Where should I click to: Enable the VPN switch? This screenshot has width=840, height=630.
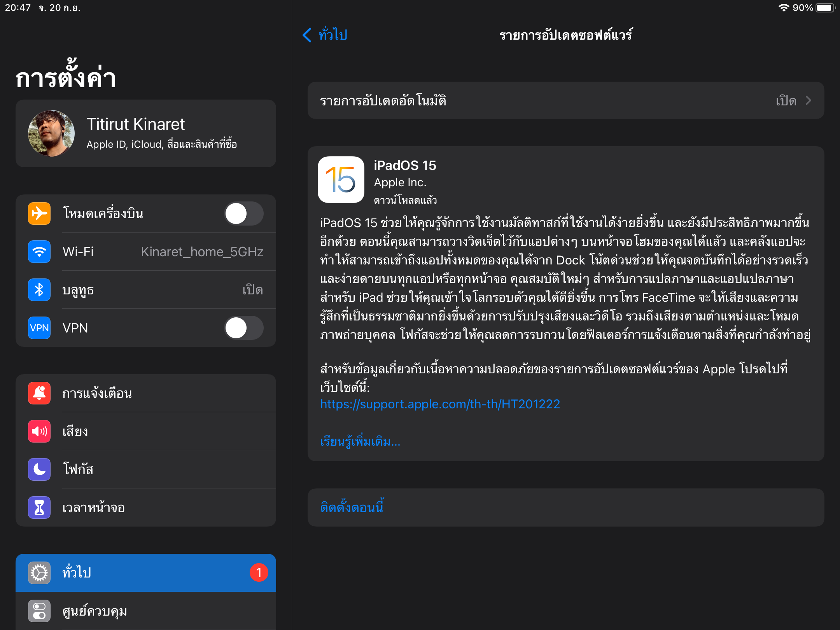(x=243, y=328)
